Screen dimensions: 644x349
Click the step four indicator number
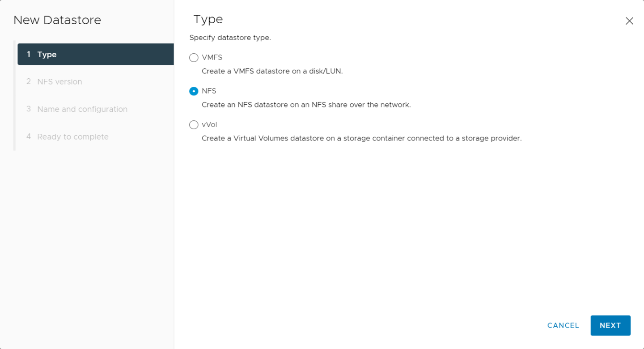click(28, 136)
